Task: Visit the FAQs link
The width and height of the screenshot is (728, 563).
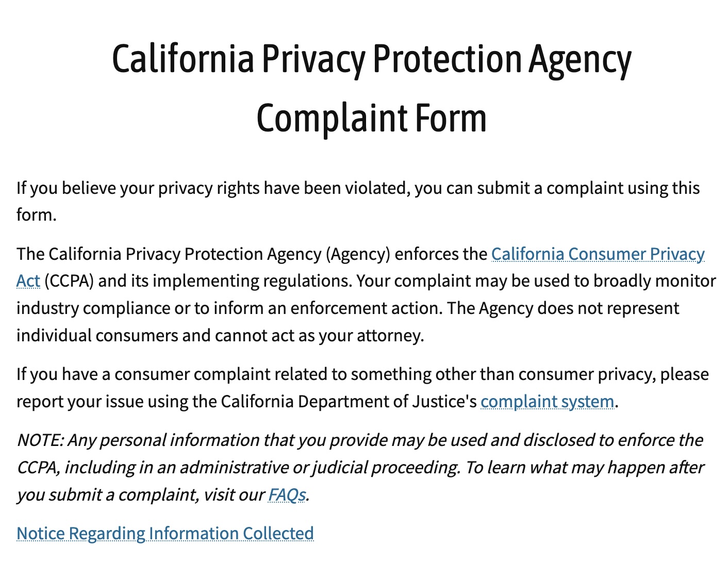Action: pyautogui.click(x=287, y=495)
